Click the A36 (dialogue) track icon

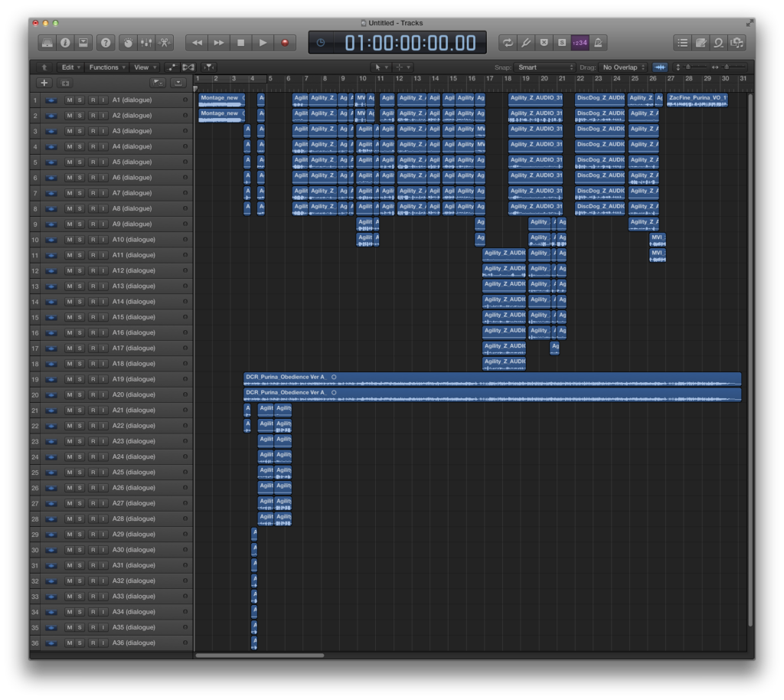51,643
